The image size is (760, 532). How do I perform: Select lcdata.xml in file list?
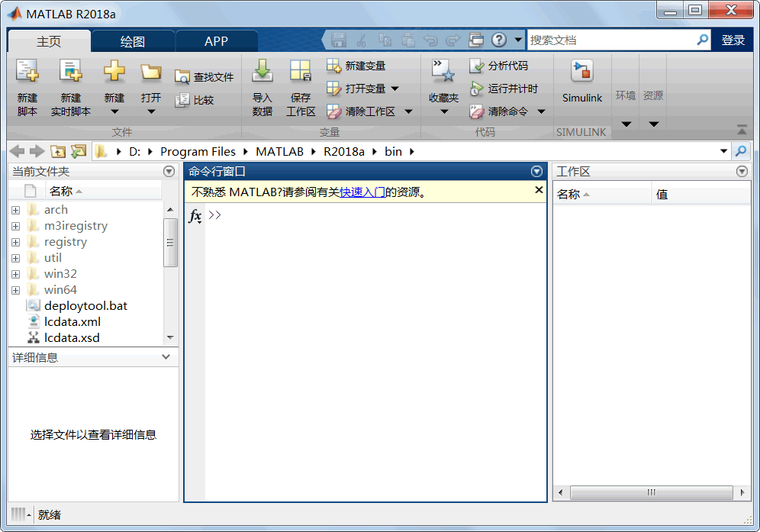pyautogui.click(x=72, y=322)
